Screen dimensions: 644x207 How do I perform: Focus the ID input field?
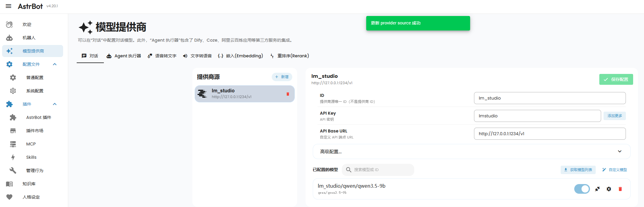pos(549,98)
